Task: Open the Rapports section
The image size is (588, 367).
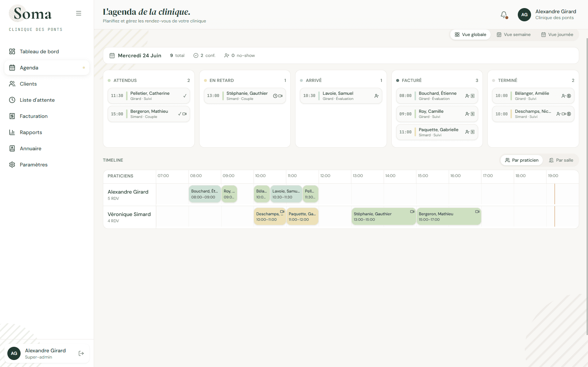Action: (x=47, y=132)
